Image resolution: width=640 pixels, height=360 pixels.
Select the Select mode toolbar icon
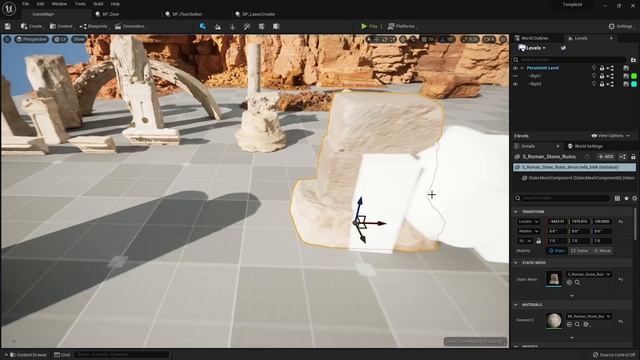click(x=203, y=26)
